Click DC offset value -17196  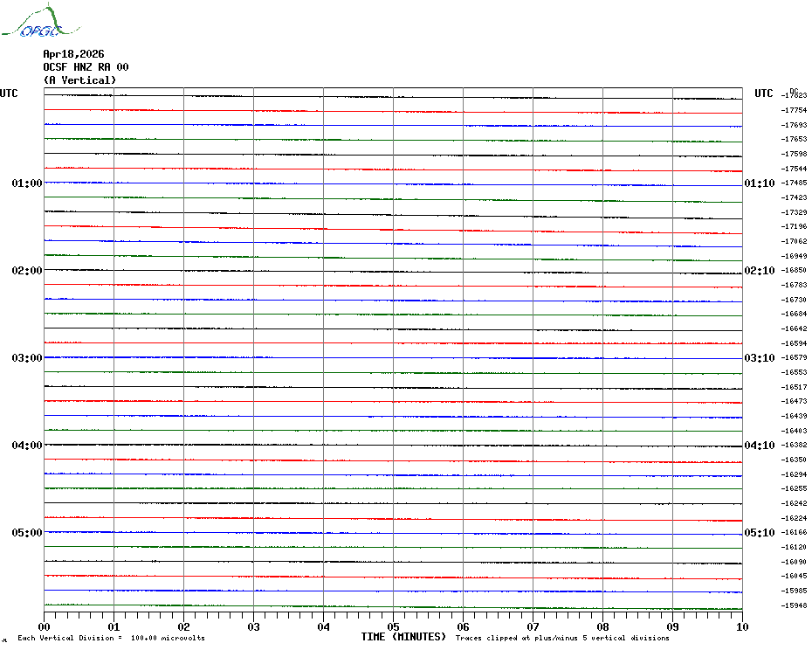click(x=794, y=226)
